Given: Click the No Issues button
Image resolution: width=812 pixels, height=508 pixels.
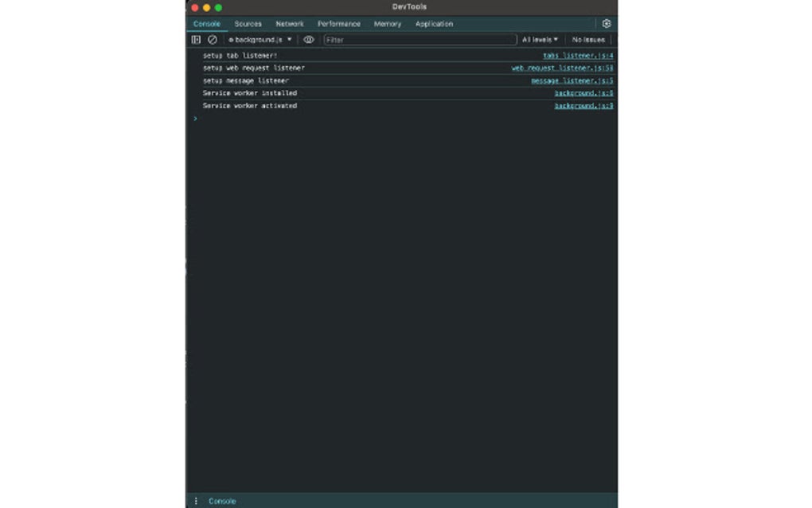Looking at the screenshot, I should 588,39.
